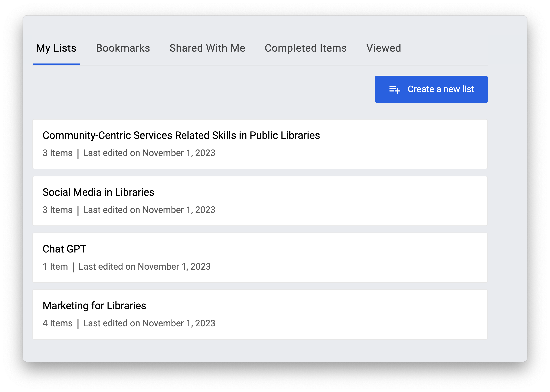The width and height of the screenshot is (550, 392).
Task: Click Last edited date on Social Media card
Action: (149, 210)
